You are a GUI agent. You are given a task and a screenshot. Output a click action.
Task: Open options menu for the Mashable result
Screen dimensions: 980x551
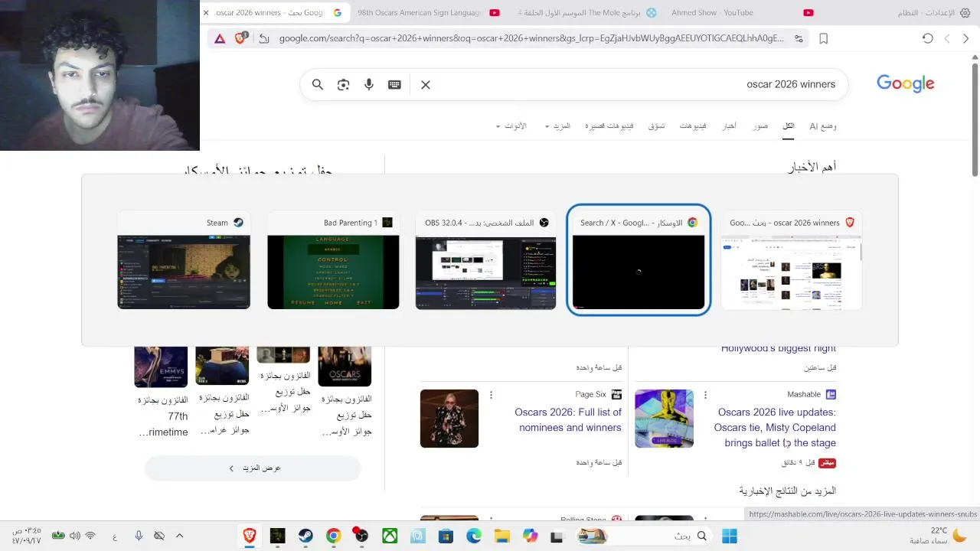coord(705,395)
